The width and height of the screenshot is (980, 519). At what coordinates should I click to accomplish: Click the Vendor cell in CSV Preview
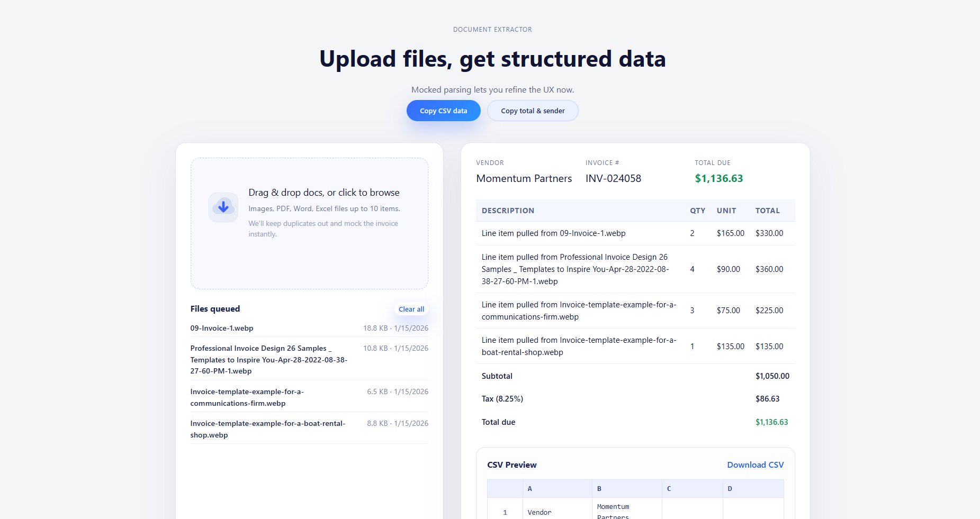point(540,512)
